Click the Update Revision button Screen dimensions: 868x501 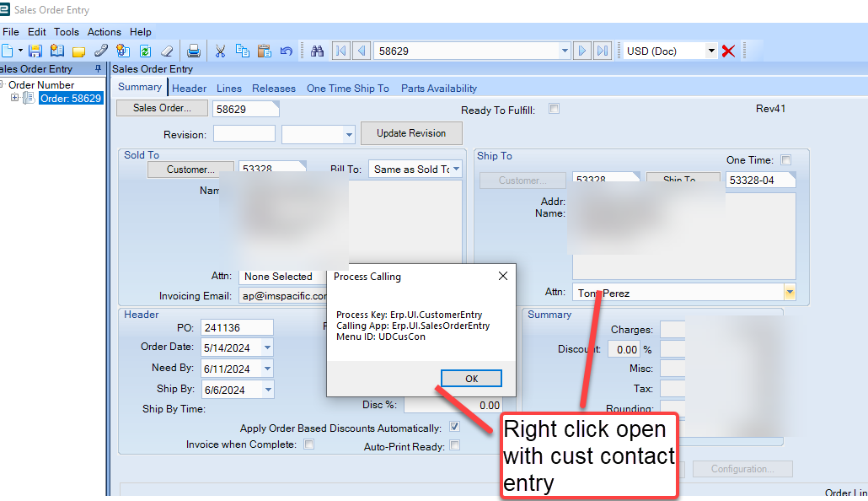411,133
